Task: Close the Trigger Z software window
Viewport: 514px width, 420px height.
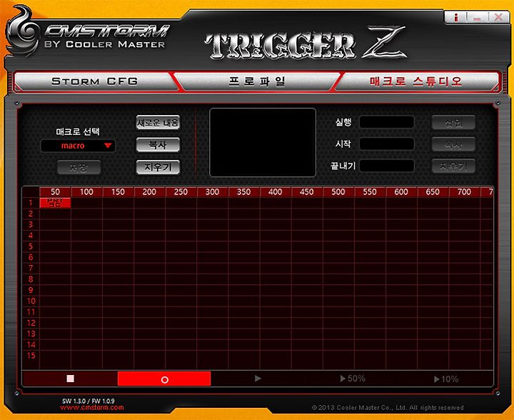Action: click(x=498, y=17)
